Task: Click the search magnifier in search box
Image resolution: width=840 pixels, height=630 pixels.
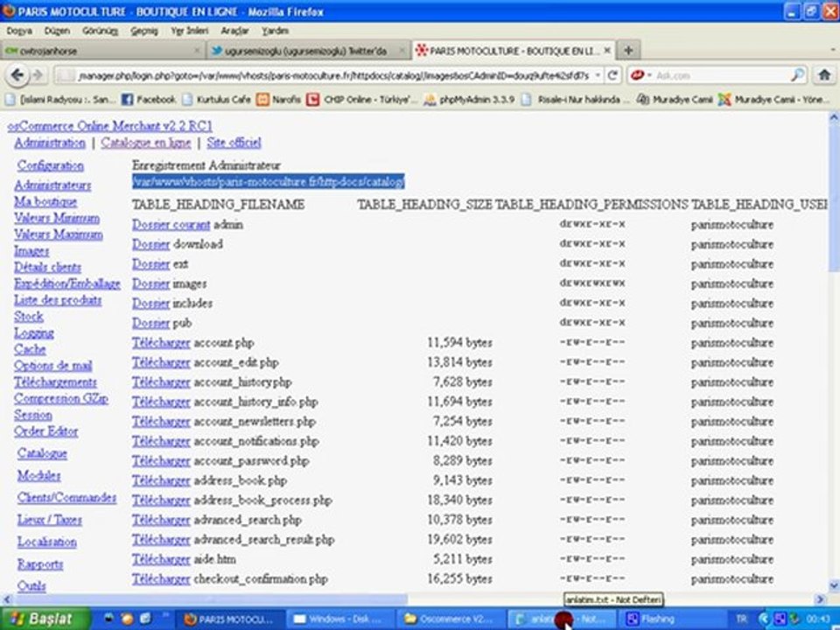Action: click(x=798, y=75)
